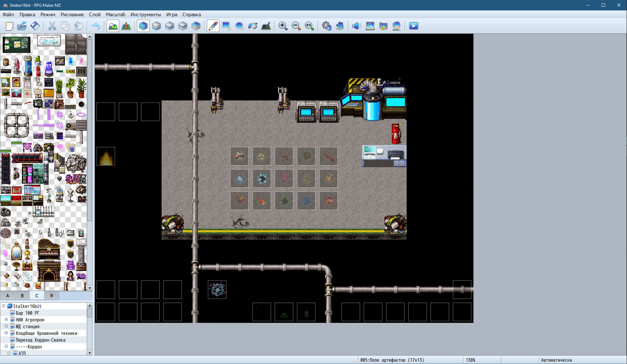
Task: Select the Flood Fill tool
Action: coord(252,26)
